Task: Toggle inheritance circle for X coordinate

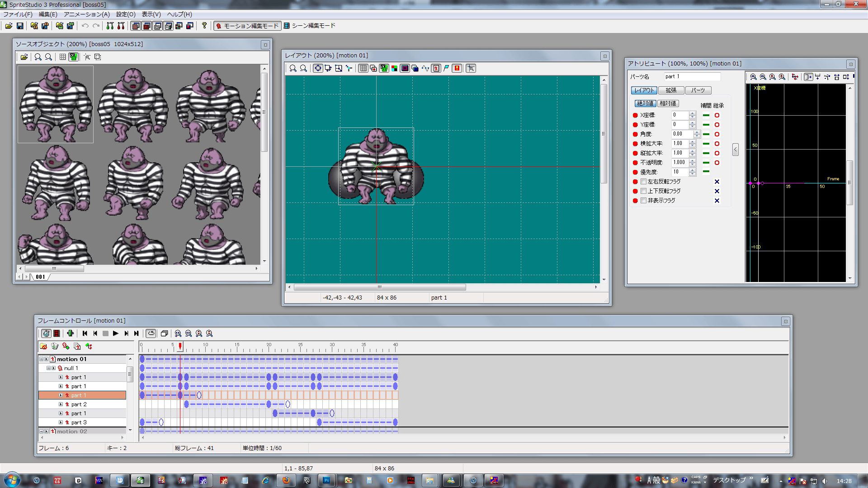Action: [717, 115]
